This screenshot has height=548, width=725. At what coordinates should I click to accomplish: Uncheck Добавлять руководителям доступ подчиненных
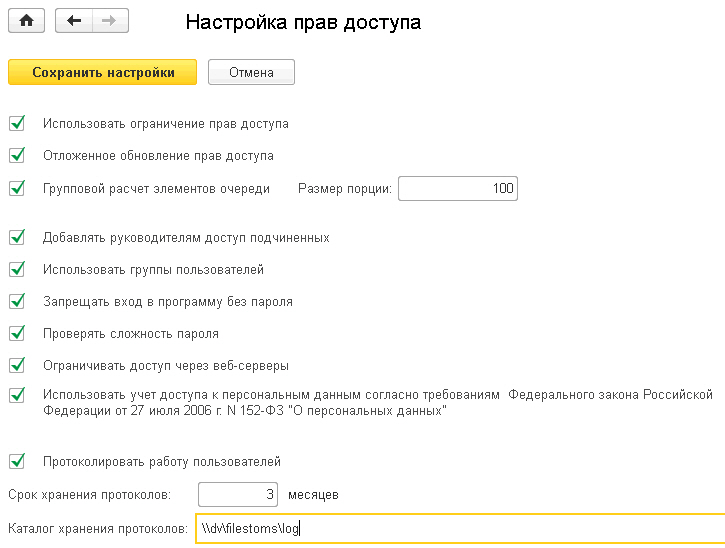[x=16, y=238]
